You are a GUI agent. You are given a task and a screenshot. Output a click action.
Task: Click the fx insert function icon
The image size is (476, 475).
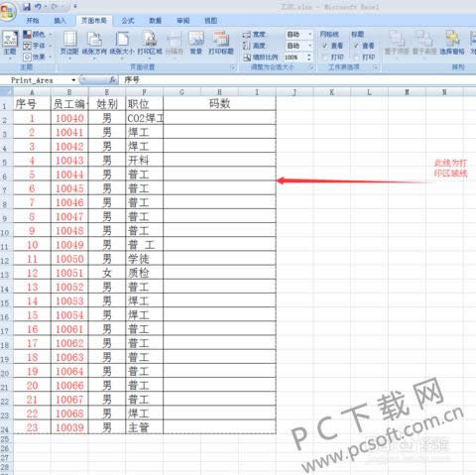tap(112, 79)
